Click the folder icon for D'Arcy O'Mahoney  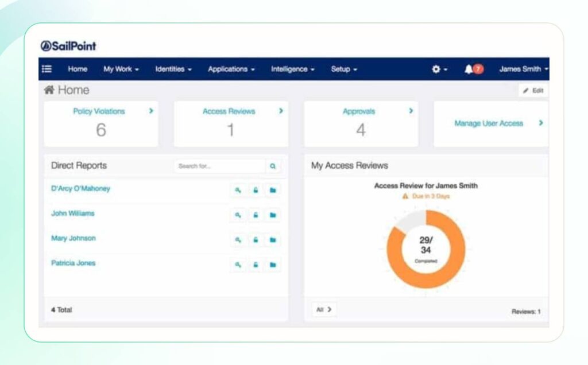273,190
